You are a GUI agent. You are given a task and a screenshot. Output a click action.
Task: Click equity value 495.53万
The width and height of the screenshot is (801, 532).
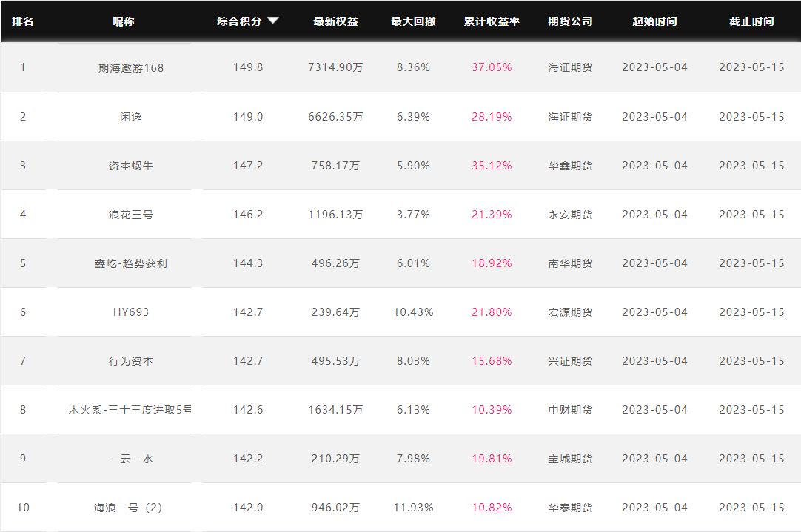[335, 361]
